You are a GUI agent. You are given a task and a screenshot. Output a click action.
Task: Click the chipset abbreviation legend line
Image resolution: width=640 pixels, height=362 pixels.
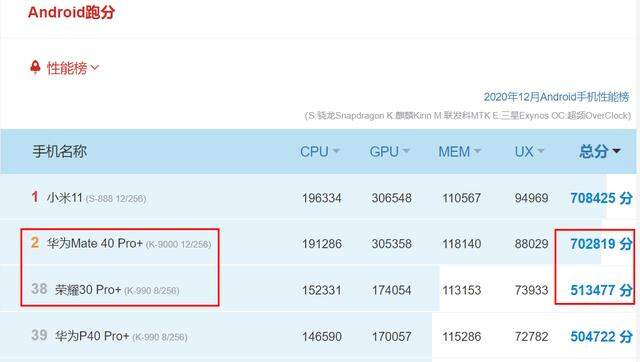468,116
